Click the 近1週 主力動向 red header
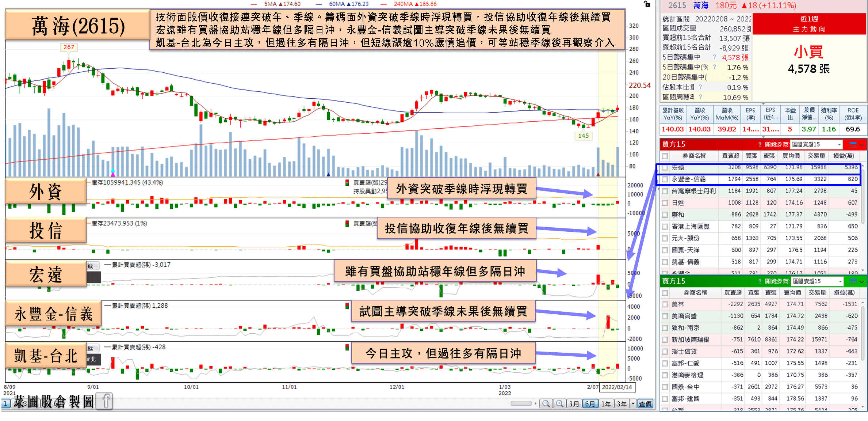 click(809, 24)
